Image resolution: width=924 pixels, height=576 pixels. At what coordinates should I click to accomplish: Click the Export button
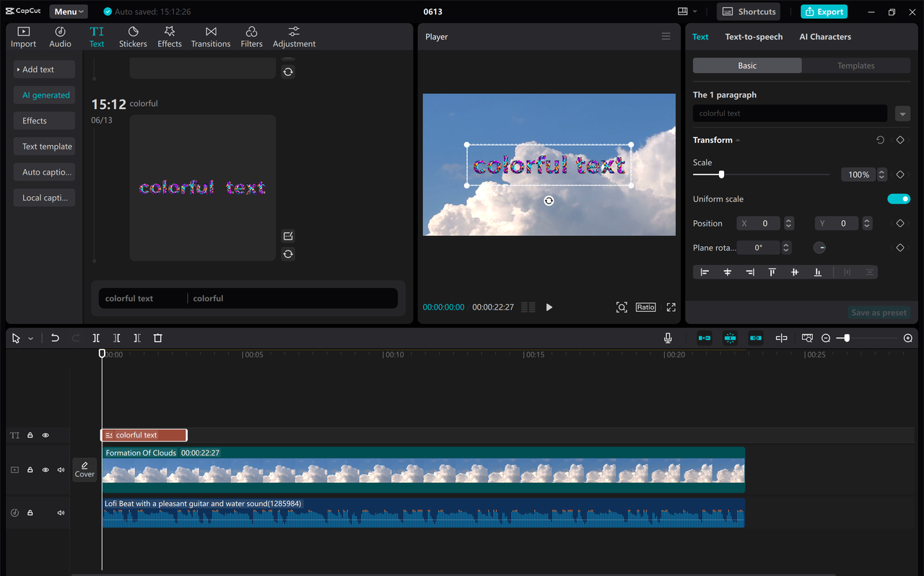824,12
